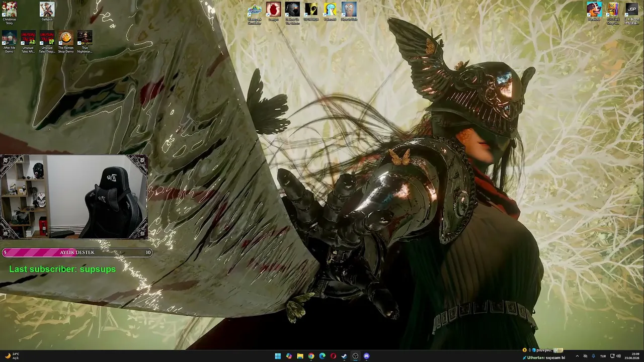Select the After Me Demo shortcut

click(9, 42)
